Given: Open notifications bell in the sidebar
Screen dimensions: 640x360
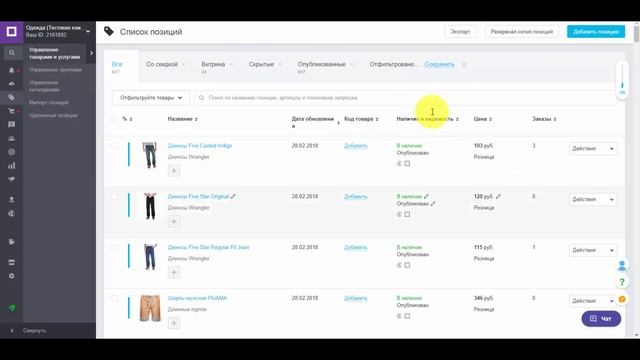Looking at the screenshot, I should point(11,70).
